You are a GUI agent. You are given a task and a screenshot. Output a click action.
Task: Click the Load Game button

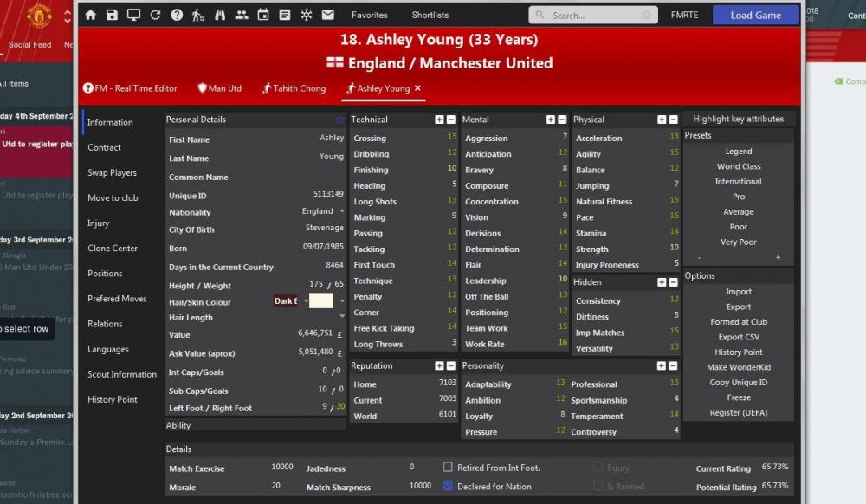point(755,15)
